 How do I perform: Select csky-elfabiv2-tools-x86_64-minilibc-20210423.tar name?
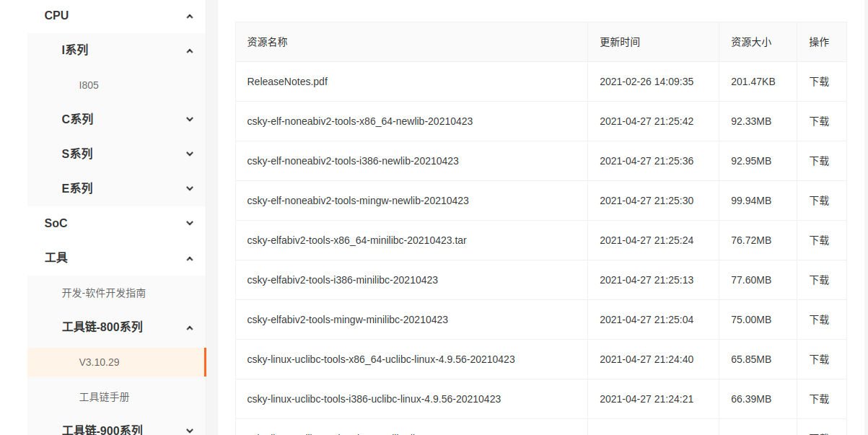click(x=356, y=240)
